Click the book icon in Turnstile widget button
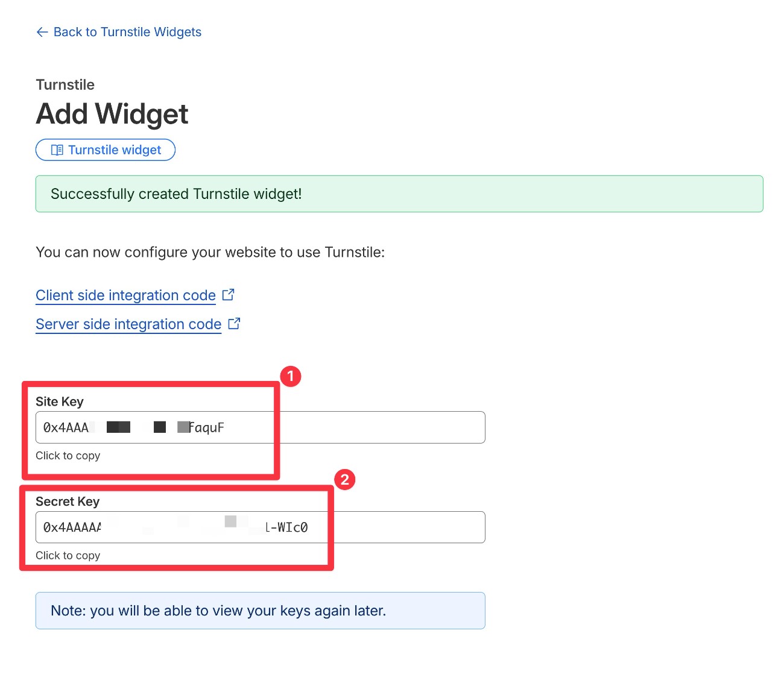 (57, 150)
